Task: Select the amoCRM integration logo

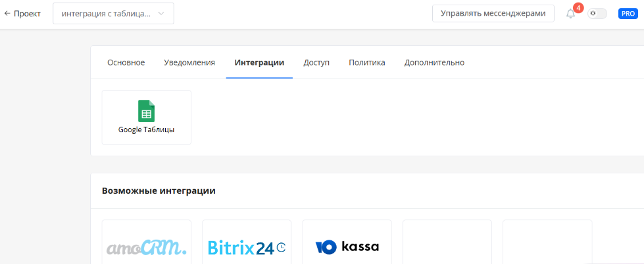Action: pyautogui.click(x=147, y=247)
